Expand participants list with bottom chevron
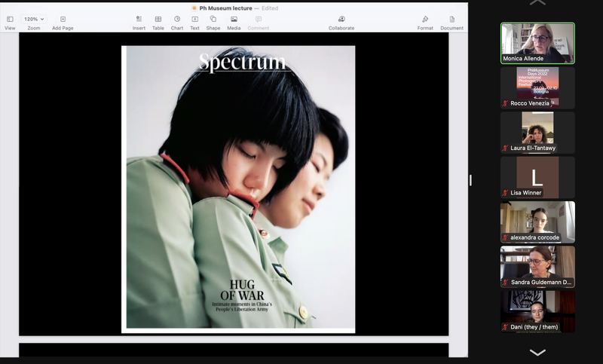Viewport: 603px width, 364px height. point(537,352)
